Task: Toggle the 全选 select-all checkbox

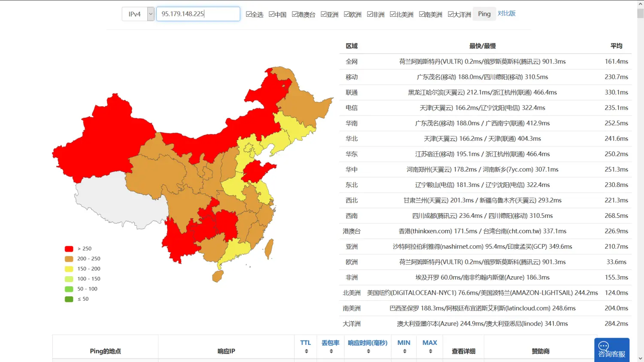Action: pyautogui.click(x=249, y=14)
